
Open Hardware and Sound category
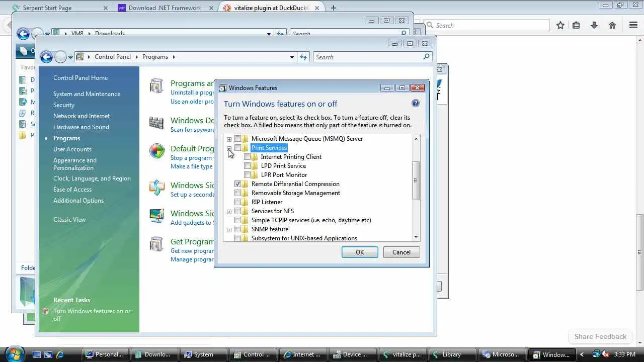coord(81,127)
